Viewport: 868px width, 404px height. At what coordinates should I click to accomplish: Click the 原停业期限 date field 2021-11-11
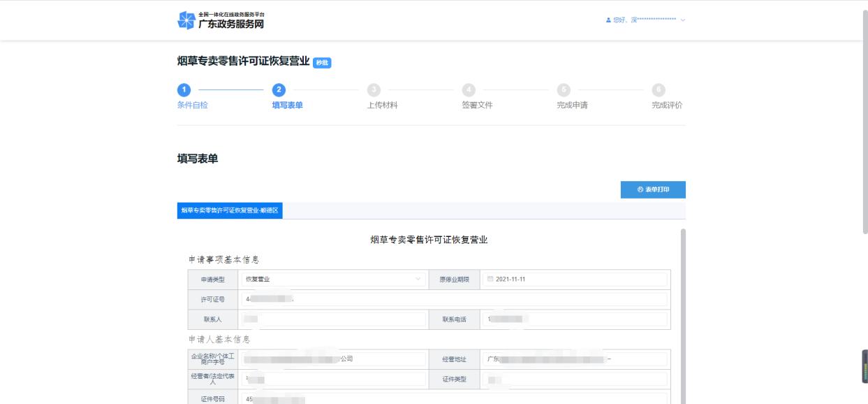coord(575,279)
